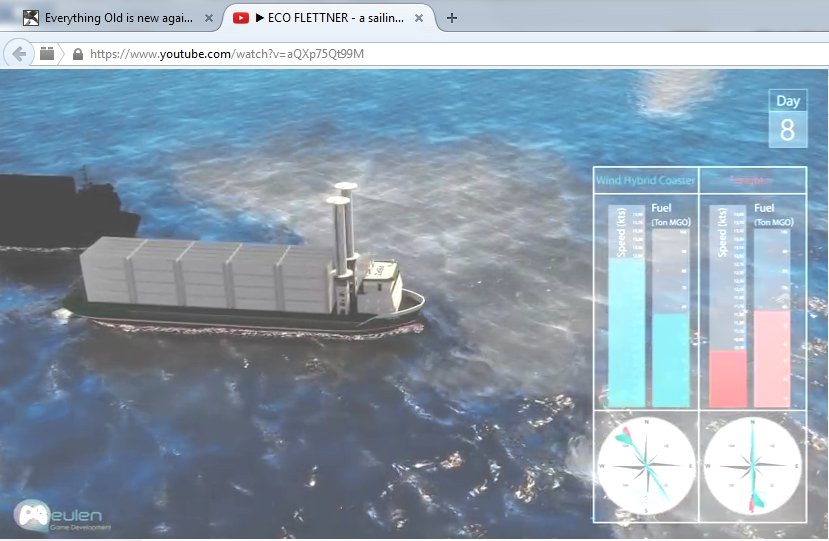Image resolution: width=829 pixels, height=541 pixels.
Task: Click the Day 8 counter box
Action: pyautogui.click(x=788, y=119)
